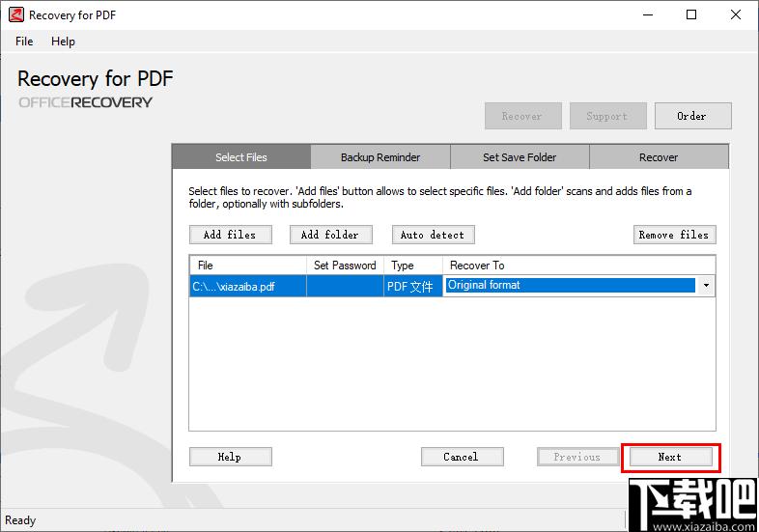759x532 pixels.
Task: Click the Type column header
Action: coord(413,266)
